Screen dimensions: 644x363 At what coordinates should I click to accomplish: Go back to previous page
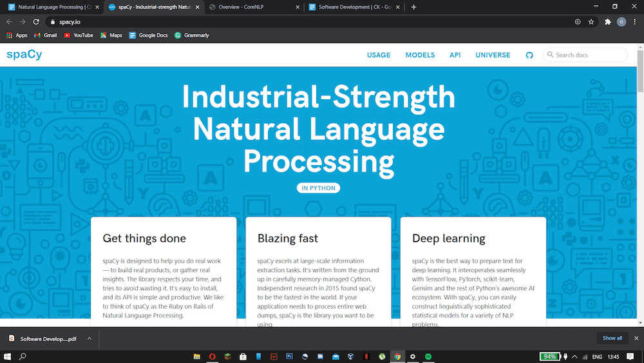[9, 22]
